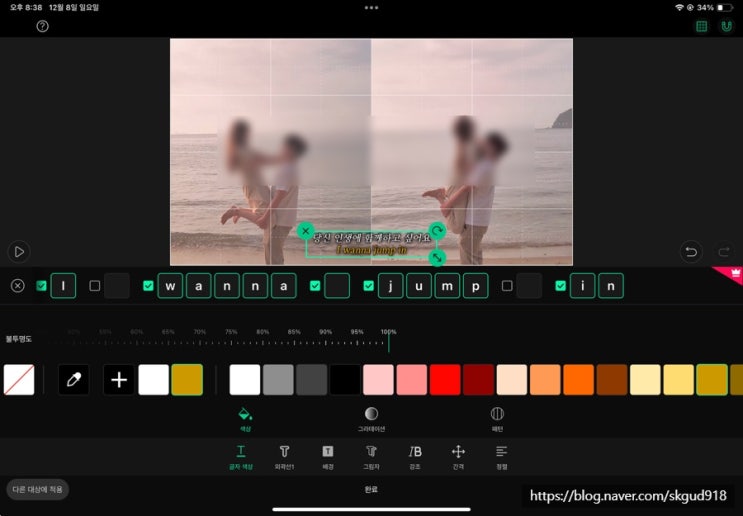Open the 그림자 shadow option
The width and height of the screenshot is (743, 516).
point(371,457)
